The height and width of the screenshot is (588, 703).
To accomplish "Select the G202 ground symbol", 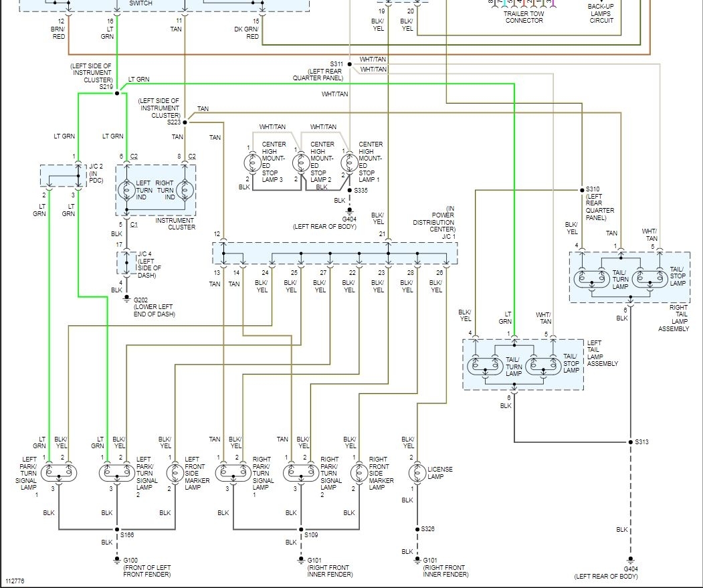I will pyautogui.click(x=127, y=298).
